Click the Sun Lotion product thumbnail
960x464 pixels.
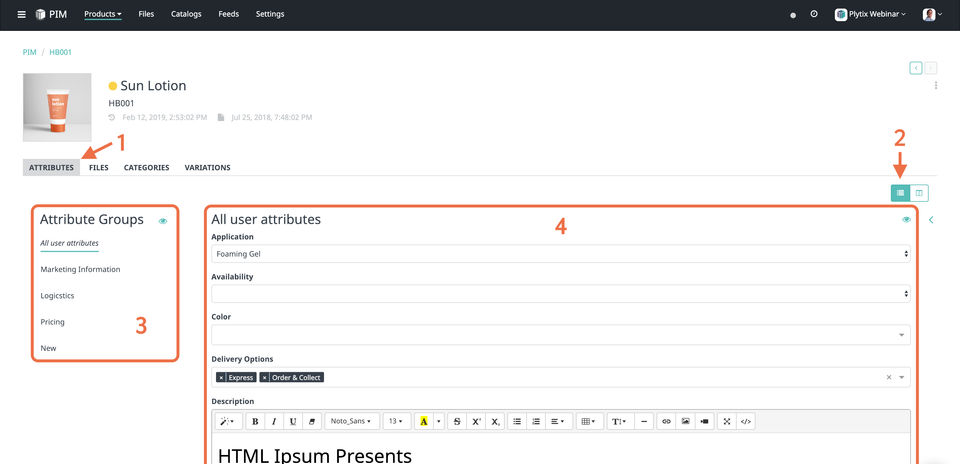click(x=57, y=108)
